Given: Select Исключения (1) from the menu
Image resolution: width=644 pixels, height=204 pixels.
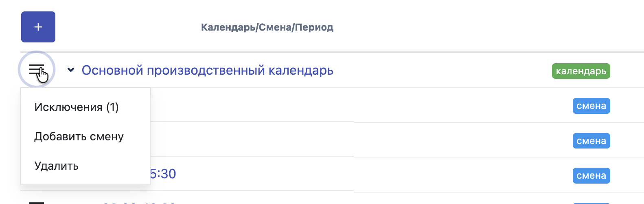Looking at the screenshot, I should pyautogui.click(x=77, y=107).
